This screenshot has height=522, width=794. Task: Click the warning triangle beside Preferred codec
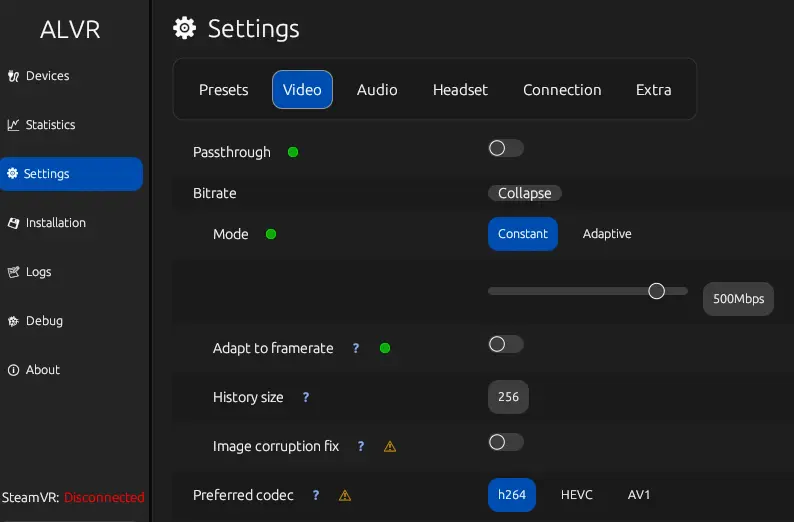coord(345,495)
